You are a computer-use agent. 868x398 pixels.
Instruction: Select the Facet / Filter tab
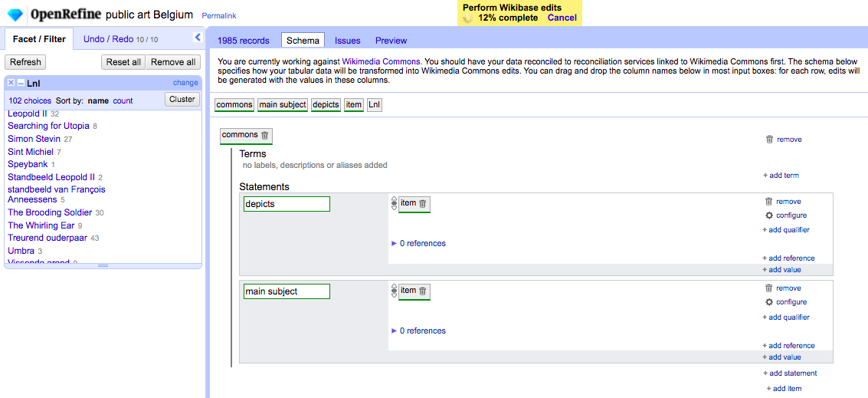[39, 39]
